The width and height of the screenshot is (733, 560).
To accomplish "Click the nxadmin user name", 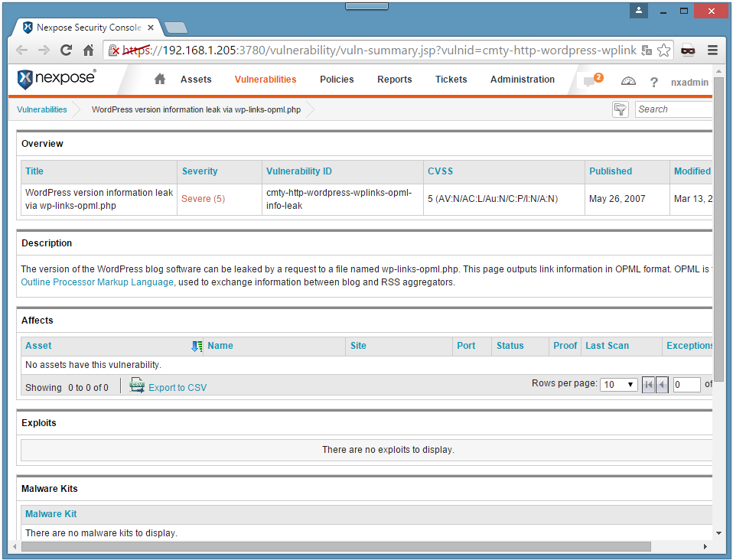I will click(x=689, y=83).
